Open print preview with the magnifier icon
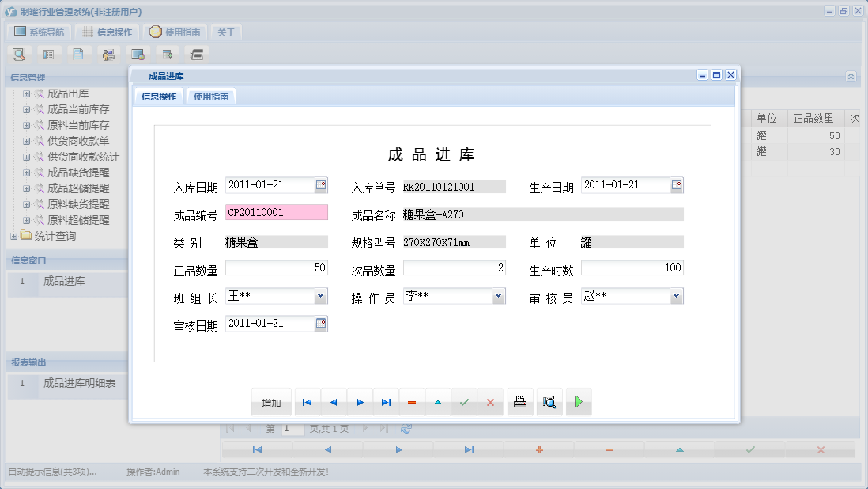Image resolution: width=868 pixels, height=489 pixels. (x=549, y=402)
